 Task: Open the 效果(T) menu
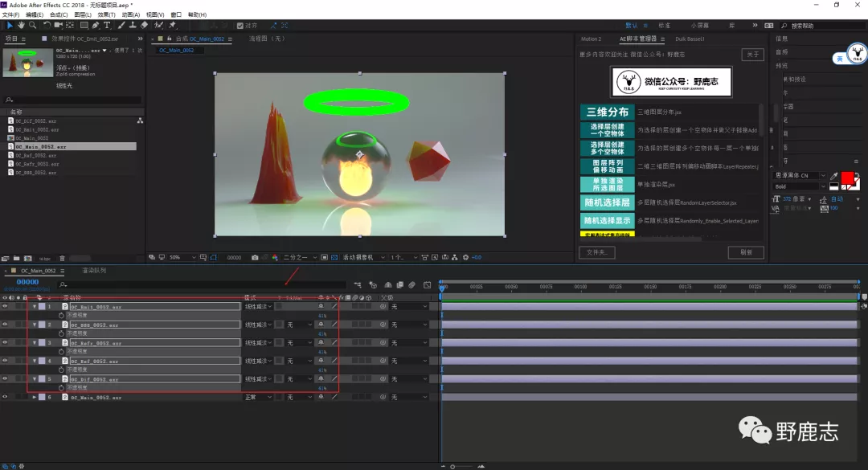coord(106,14)
